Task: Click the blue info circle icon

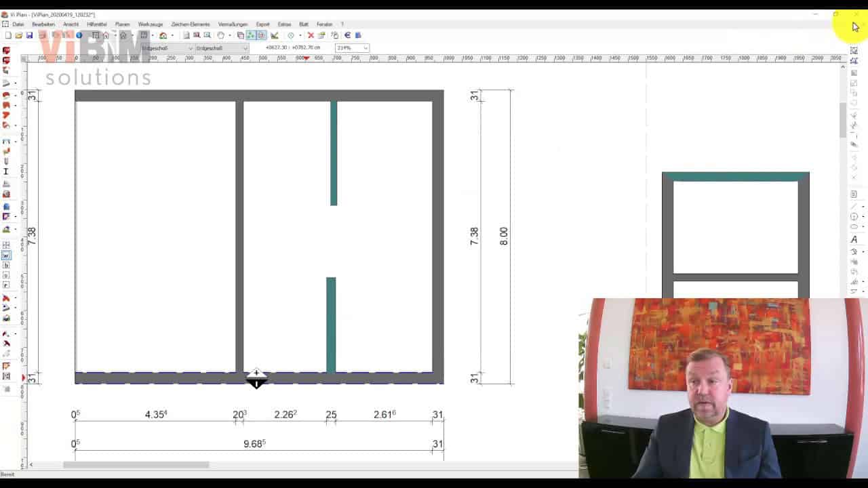Action: pos(79,35)
